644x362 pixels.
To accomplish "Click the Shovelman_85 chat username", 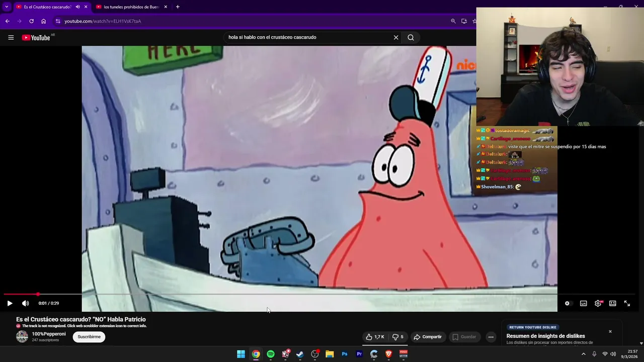I will (x=496, y=187).
